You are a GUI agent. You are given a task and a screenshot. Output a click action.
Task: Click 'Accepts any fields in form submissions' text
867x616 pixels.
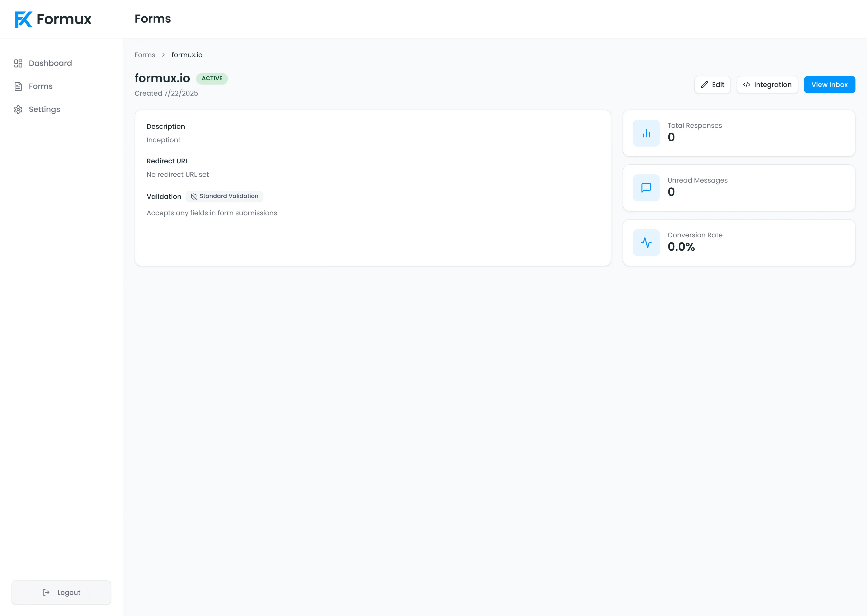click(x=212, y=213)
